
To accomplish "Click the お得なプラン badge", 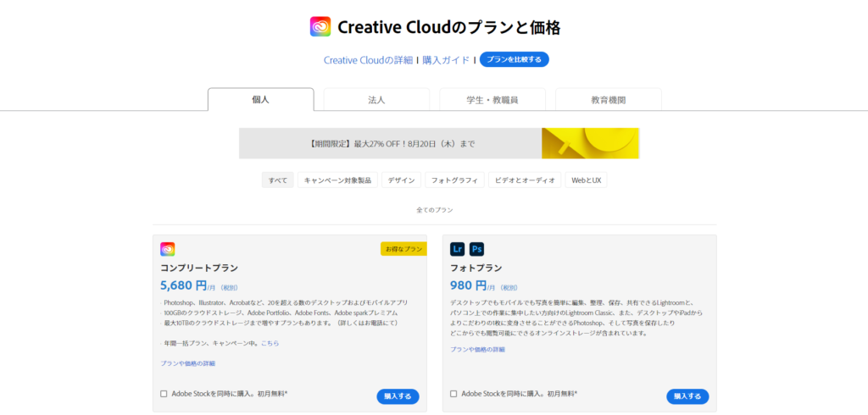I will [x=403, y=249].
